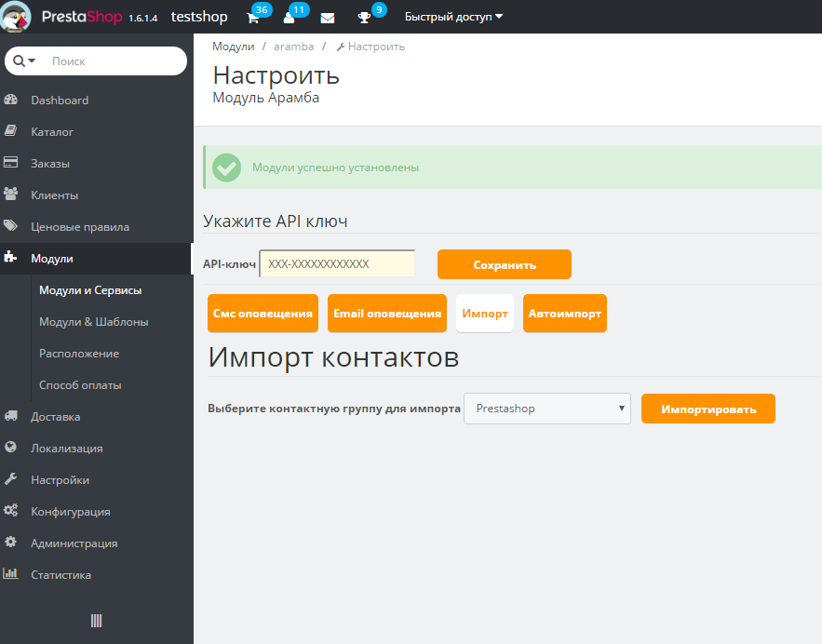Open the trophy achievements icon

pyautogui.click(x=364, y=19)
